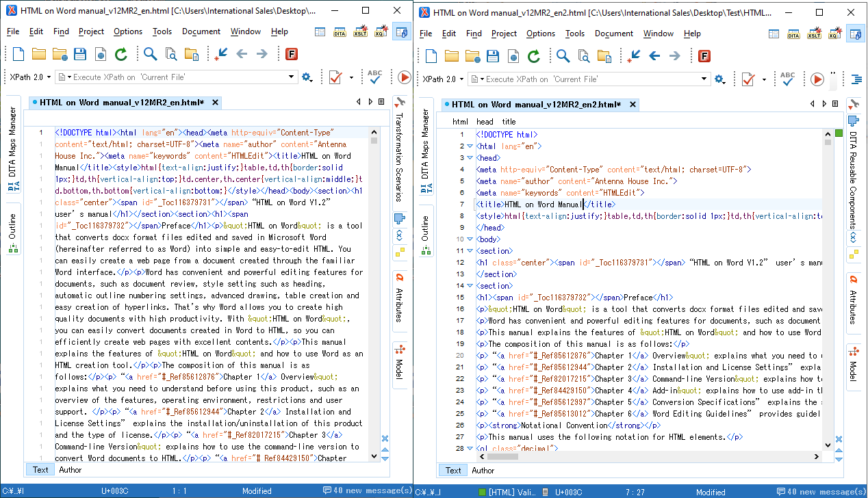The height and width of the screenshot is (498, 868).
Task: Close the manual_v12MR2_en.html editor tab
Action: click(x=215, y=103)
